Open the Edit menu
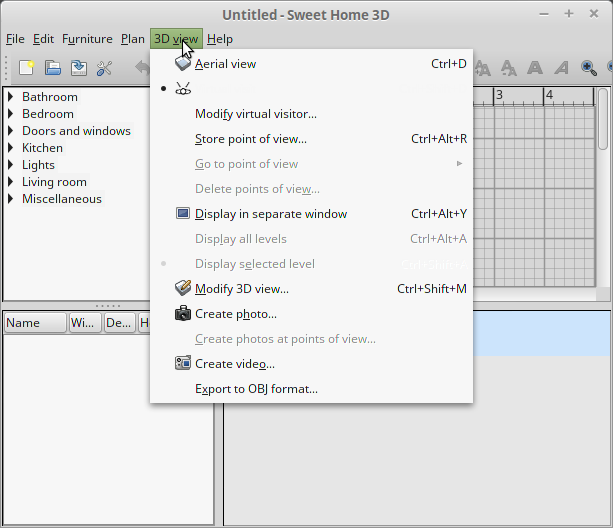Image resolution: width=613 pixels, height=528 pixels. pyautogui.click(x=43, y=39)
